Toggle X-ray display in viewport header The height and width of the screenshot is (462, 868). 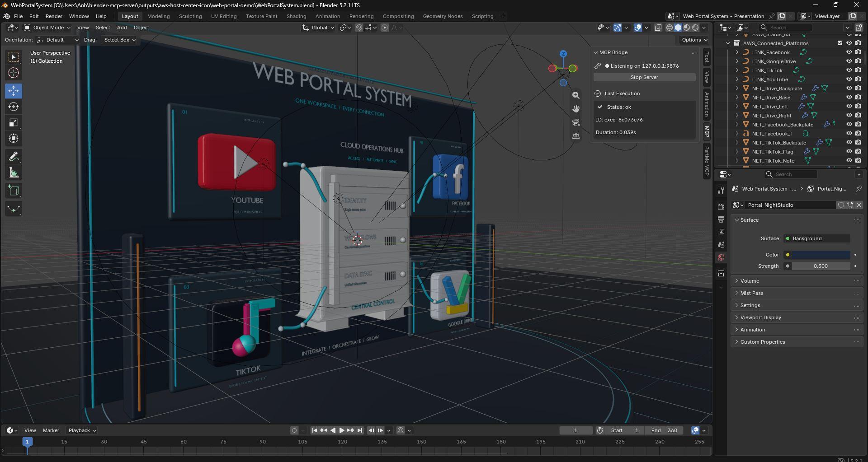point(658,28)
